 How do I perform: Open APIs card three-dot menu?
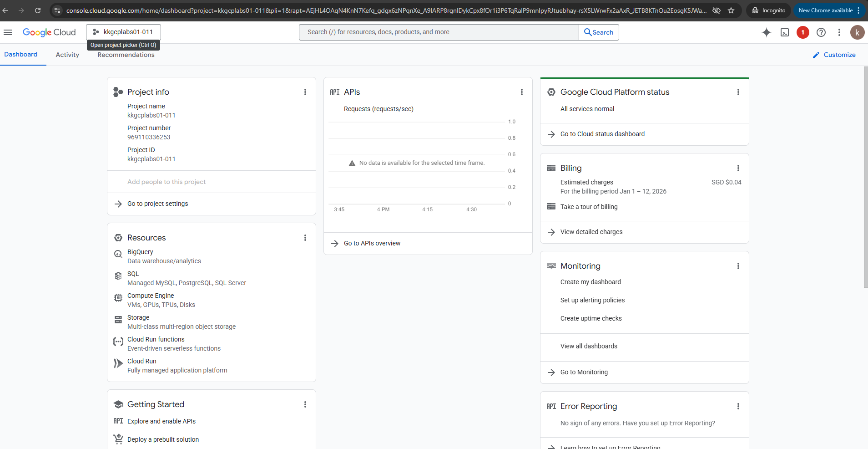tap(522, 92)
